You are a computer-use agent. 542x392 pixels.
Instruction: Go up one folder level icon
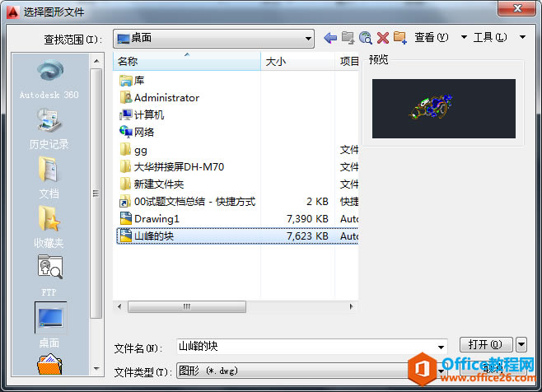(348, 37)
